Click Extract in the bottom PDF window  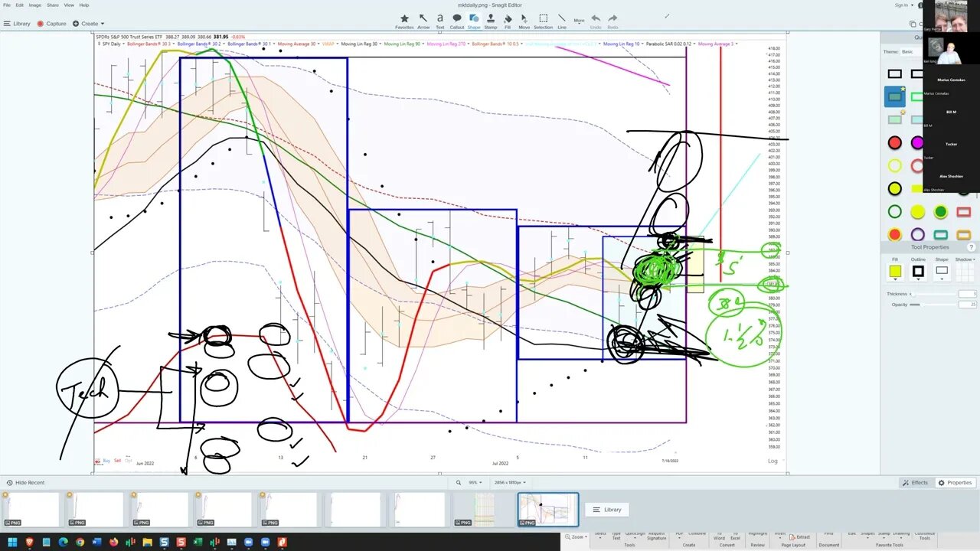(x=800, y=537)
